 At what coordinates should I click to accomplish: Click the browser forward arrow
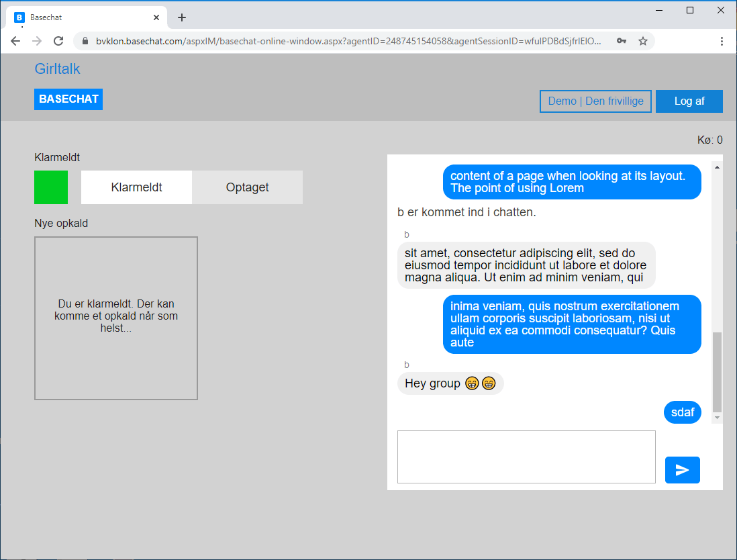click(x=37, y=41)
